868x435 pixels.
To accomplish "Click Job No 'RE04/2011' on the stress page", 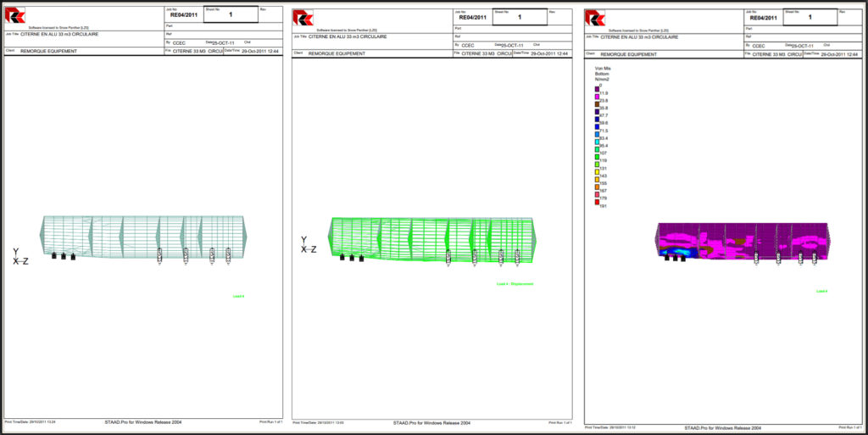I will pos(764,18).
